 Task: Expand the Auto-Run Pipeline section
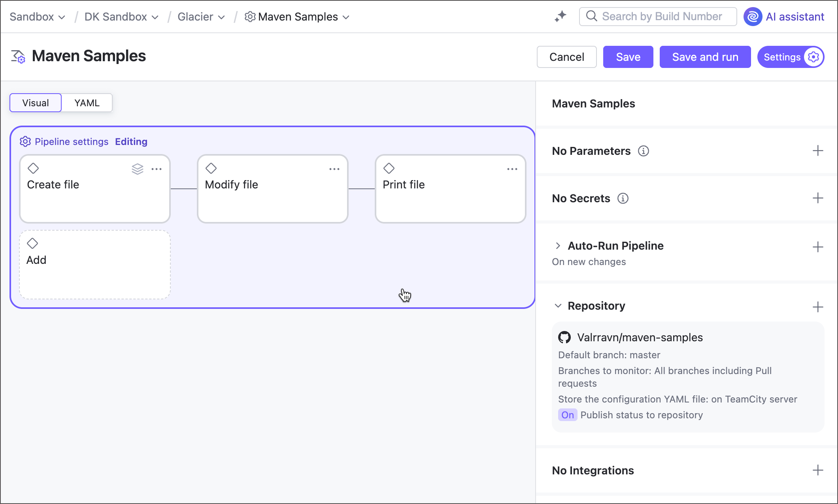coord(558,245)
